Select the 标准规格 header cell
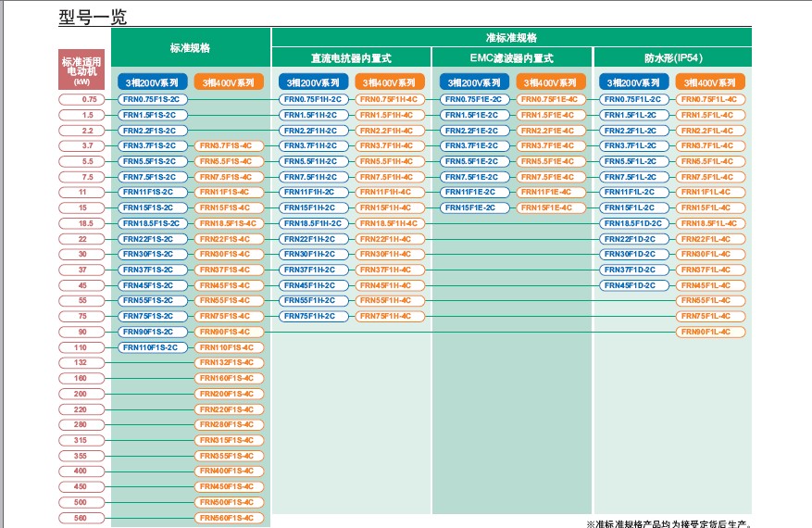812x528 pixels. point(191,47)
